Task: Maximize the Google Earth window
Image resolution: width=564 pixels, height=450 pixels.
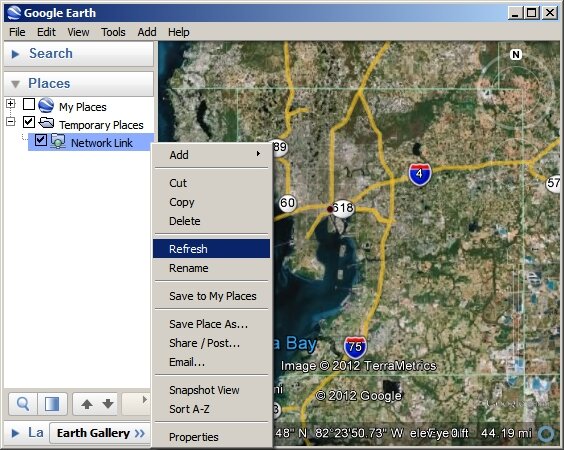Action: click(532, 14)
